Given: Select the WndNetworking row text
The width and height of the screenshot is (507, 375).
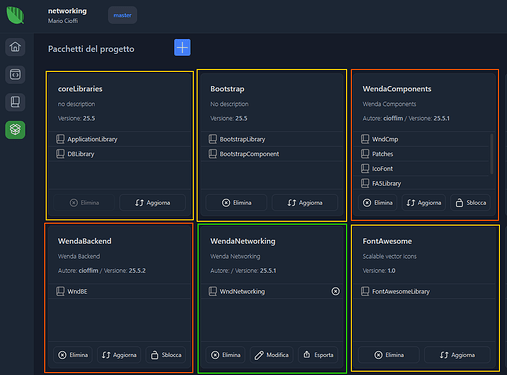Looking at the screenshot, I should point(242,291).
